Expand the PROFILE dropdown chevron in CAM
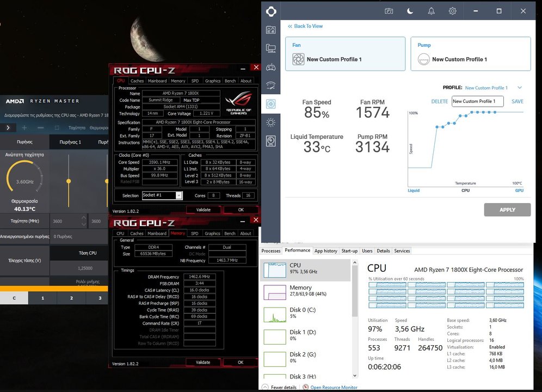The image size is (542, 392). coord(520,88)
